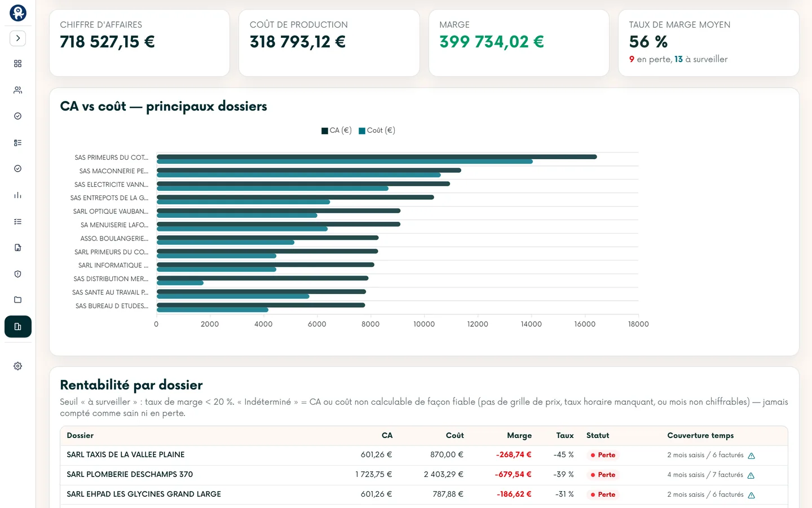The height and width of the screenshot is (508, 812).
Task: Click warning triangle in EHPAD LES GLYCINES row
Action: [x=751, y=495]
